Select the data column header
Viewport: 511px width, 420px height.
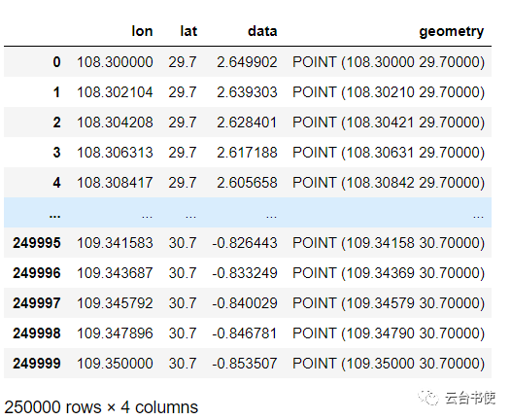pos(262,31)
